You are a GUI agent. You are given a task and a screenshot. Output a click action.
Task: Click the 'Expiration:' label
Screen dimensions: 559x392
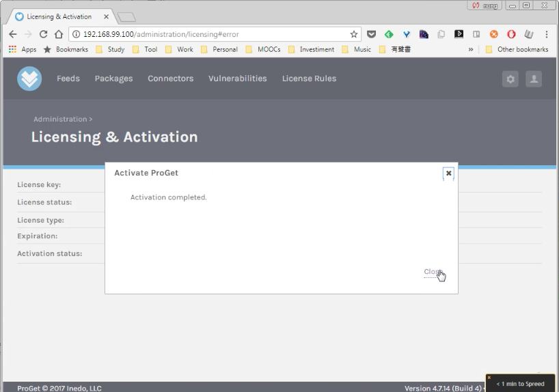coord(37,236)
